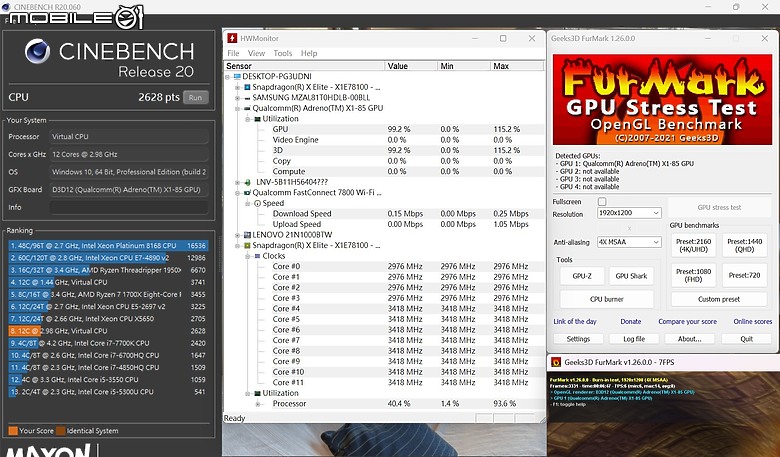
Task: Collapse the DESKTOP-PG3UDNI tree root
Action: point(228,77)
